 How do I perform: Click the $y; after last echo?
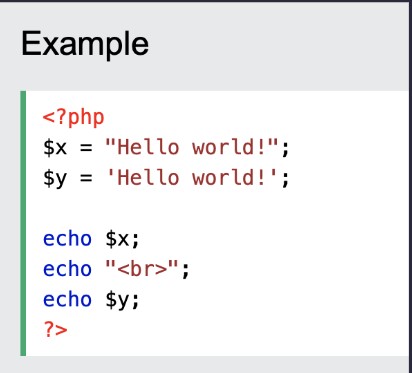coord(122,300)
